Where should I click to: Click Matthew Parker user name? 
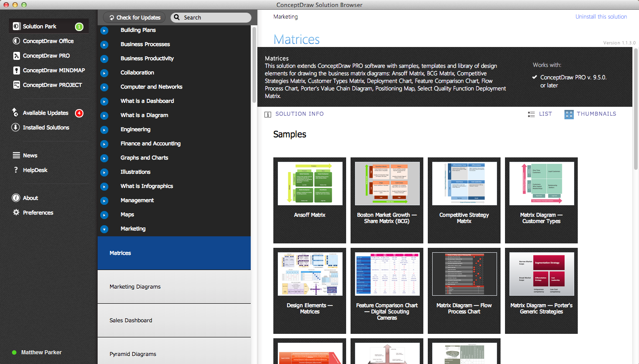click(x=41, y=352)
